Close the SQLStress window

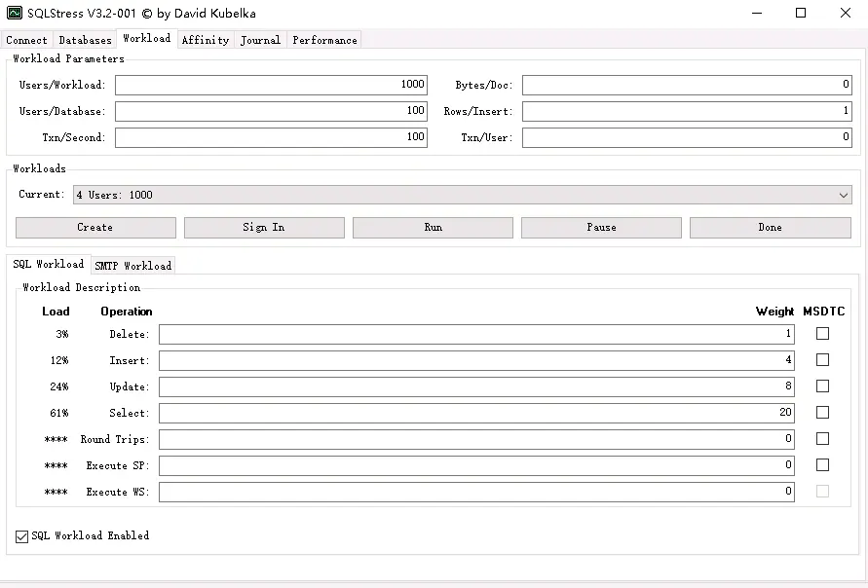pyautogui.click(x=845, y=13)
